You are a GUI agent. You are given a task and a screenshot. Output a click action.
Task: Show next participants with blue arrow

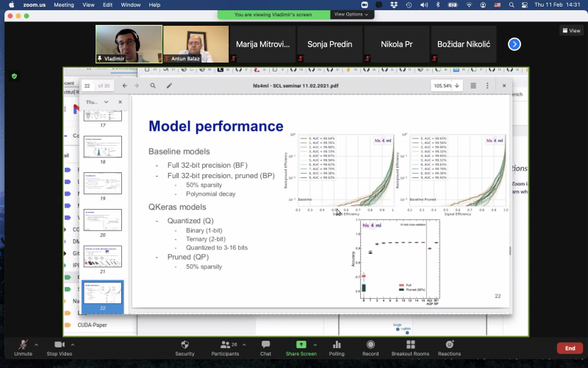pyautogui.click(x=514, y=44)
